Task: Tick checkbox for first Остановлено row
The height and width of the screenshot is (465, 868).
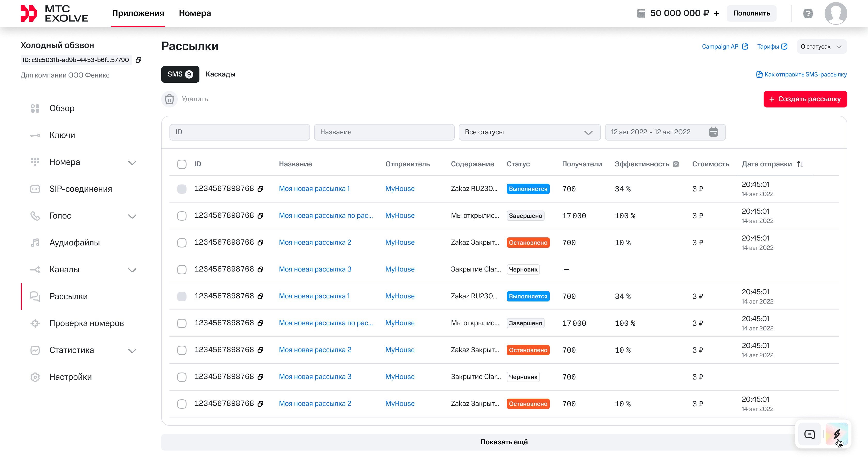Action: 182,243
